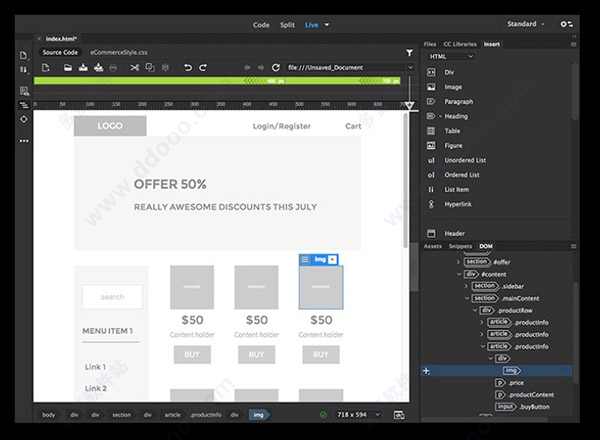Open the CC Libraries tab
Viewport: 600px width, 440px height.
point(460,44)
